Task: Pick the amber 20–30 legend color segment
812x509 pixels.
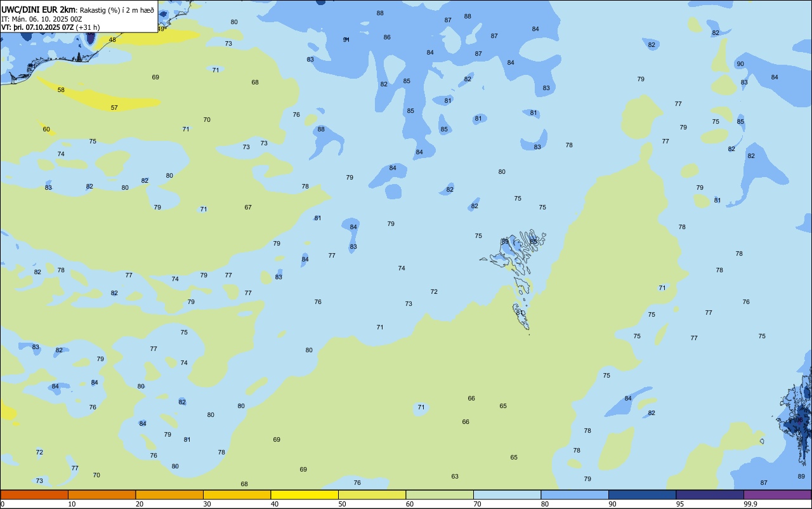Action: click(x=169, y=494)
